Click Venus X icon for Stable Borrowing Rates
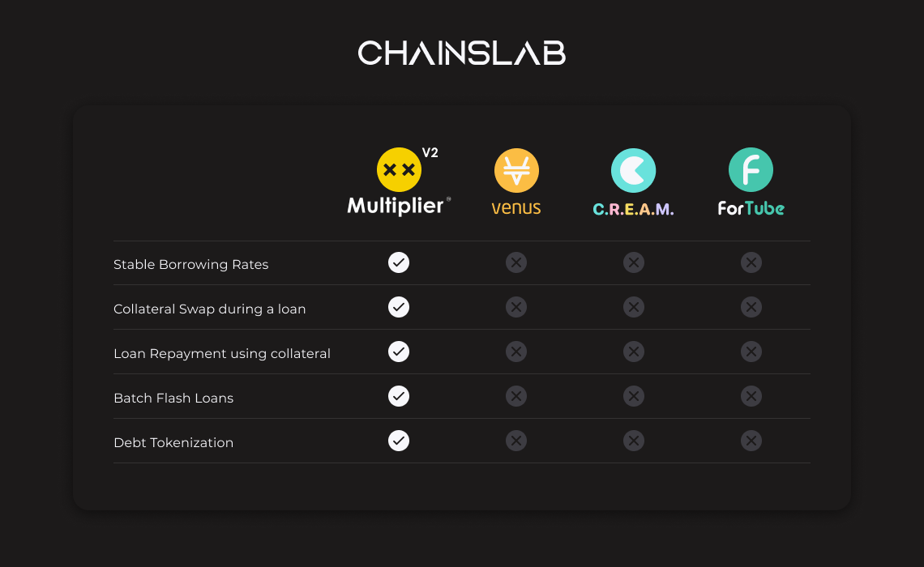 coord(516,262)
